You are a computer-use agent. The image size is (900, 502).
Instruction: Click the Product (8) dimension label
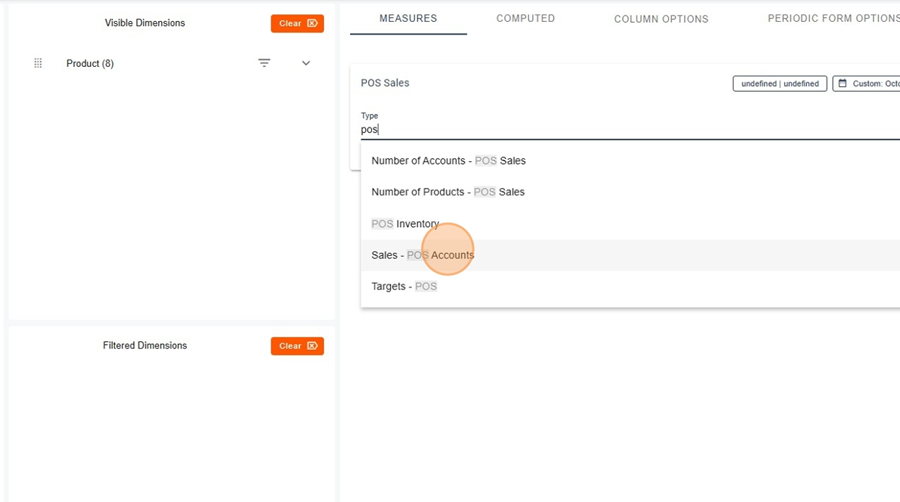(x=90, y=64)
